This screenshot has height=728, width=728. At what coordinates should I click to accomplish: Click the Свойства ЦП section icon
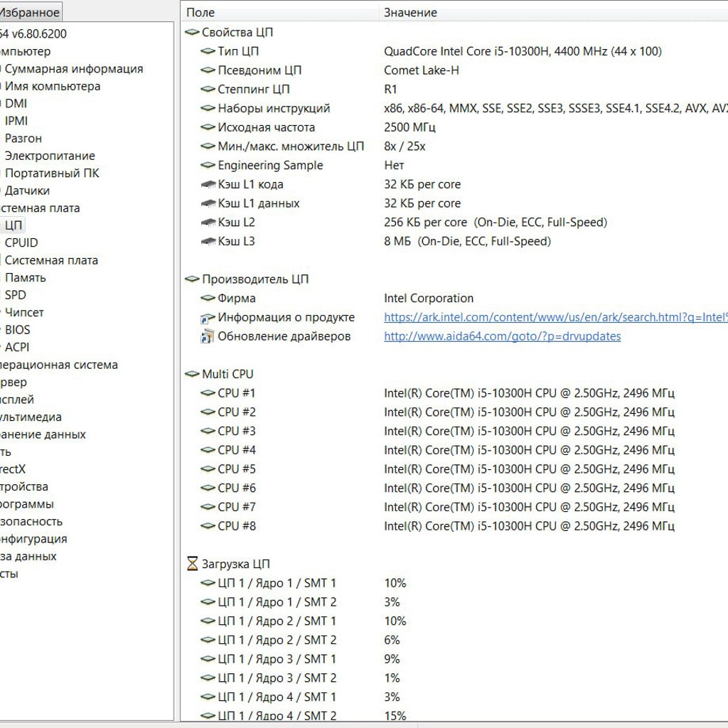tap(192, 32)
